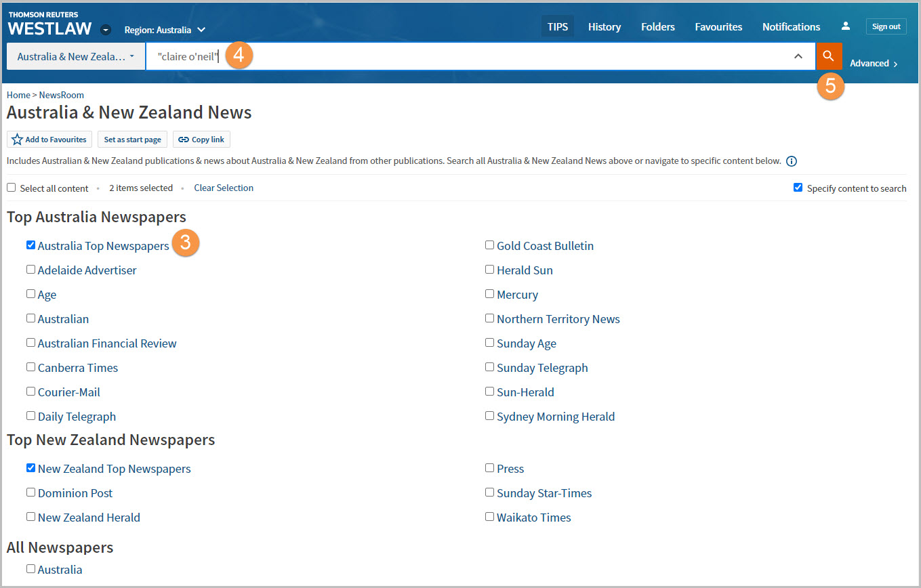Click Add to Favourites star button
This screenshot has width=921, height=588.
(49, 140)
